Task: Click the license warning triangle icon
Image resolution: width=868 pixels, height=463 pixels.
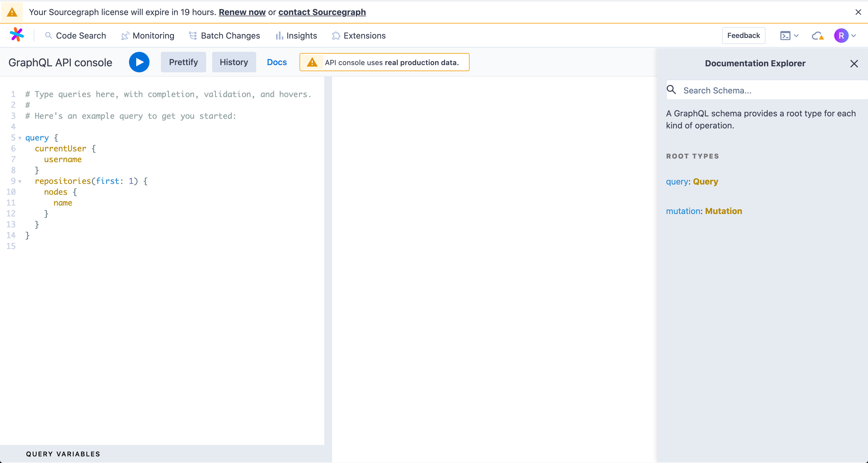Action: (x=12, y=12)
